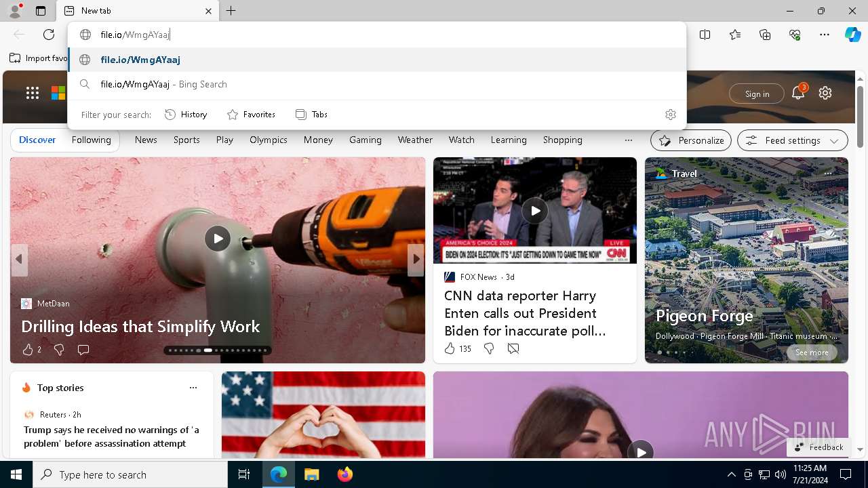The width and height of the screenshot is (868, 488).
Task: Open the tab actions menu icon
Action: tap(41, 11)
